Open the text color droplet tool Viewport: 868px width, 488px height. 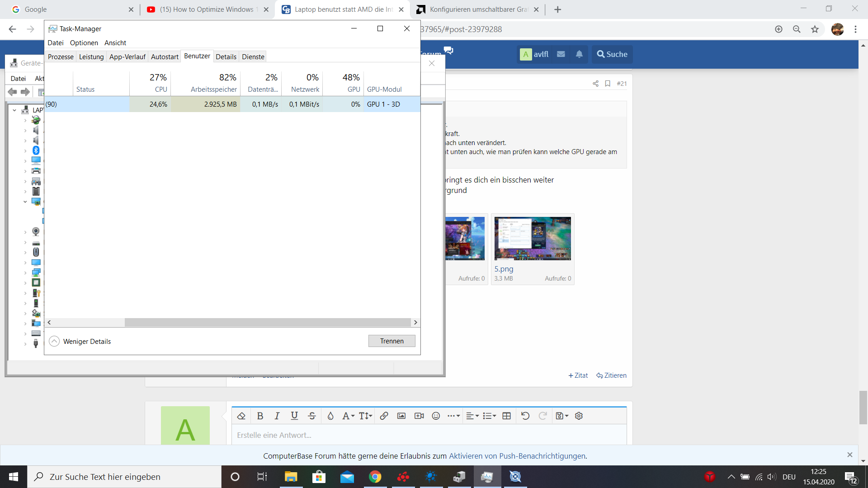[330, 416]
